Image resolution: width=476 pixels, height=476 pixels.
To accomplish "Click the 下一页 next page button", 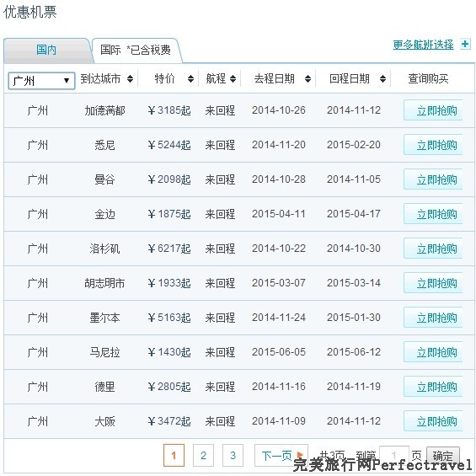I will (281, 455).
